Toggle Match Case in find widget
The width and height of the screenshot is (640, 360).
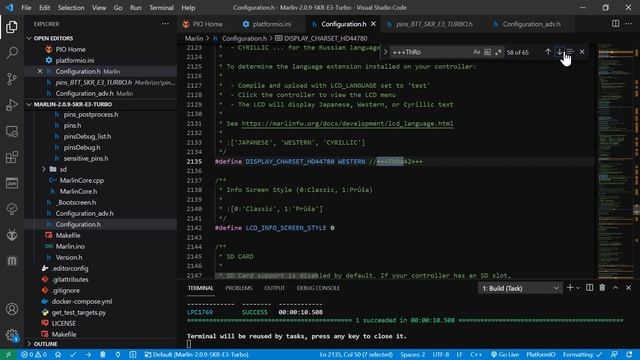[x=476, y=52]
